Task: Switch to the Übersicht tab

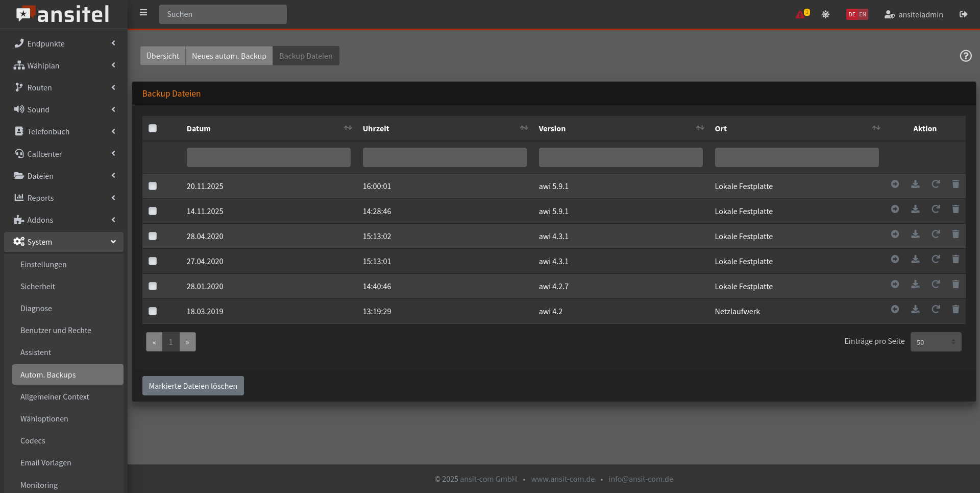Action: click(x=163, y=56)
